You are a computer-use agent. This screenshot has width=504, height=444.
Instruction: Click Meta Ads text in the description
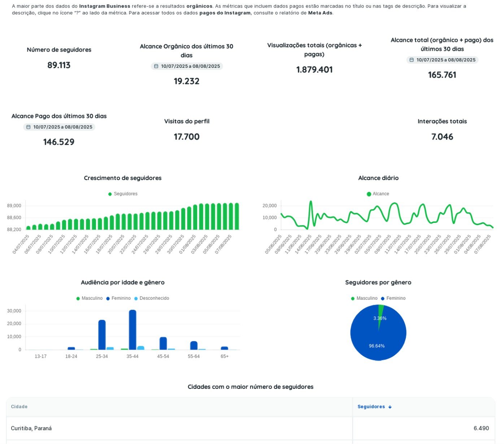click(x=320, y=13)
